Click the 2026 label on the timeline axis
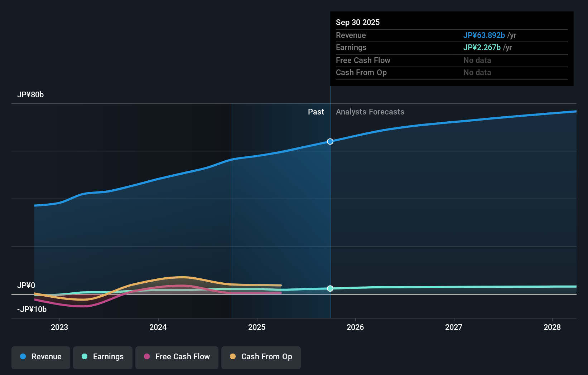This screenshot has height=375, width=588. (355, 327)
